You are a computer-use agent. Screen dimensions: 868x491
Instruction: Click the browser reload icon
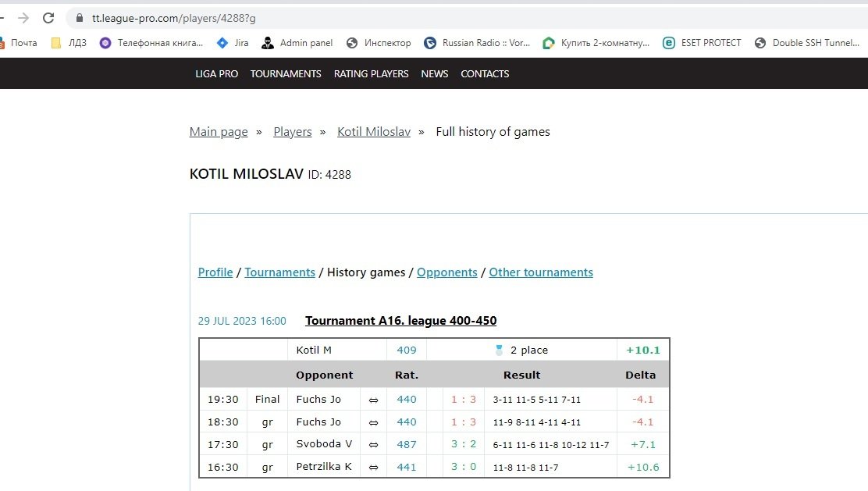coord(48,17)
